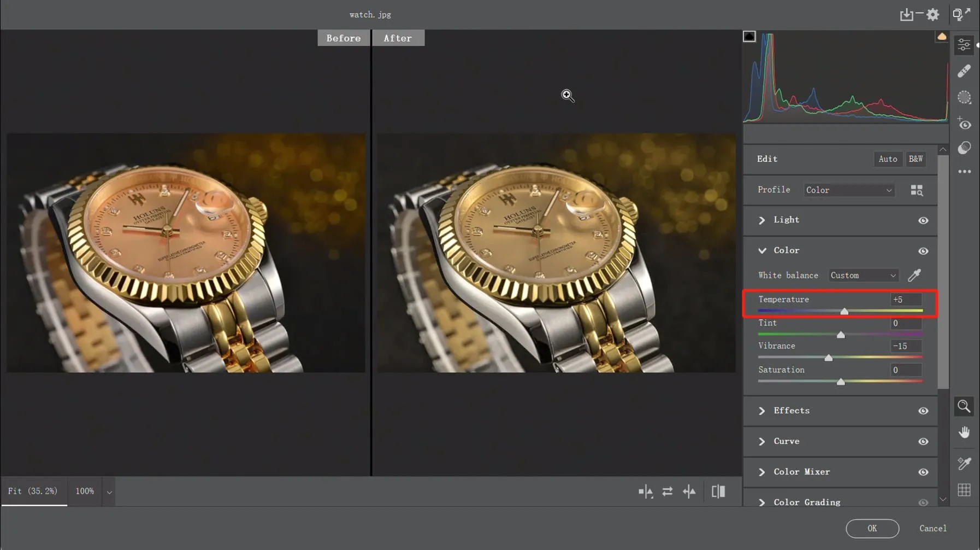This screenshot has width=980, height=550.
Task: Select the Healing tool in the right toolbar
Action: point(965,71)
